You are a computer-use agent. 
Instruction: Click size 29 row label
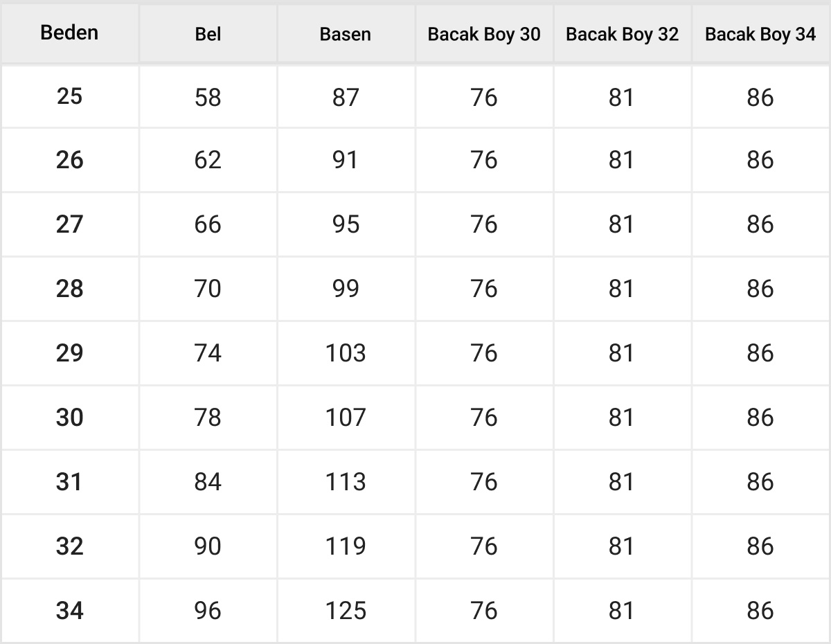coord(69,353)
